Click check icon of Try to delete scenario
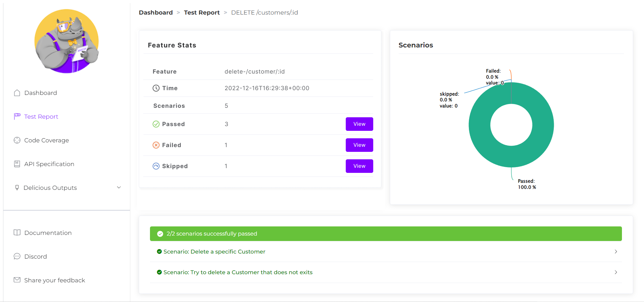This screenshot has height=302, width=644. coord(159,272)
